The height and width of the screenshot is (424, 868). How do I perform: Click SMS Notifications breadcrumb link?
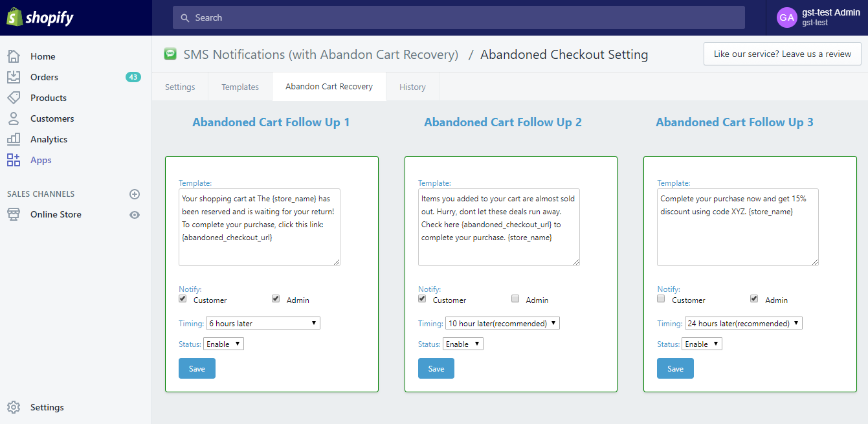(321, 54)
